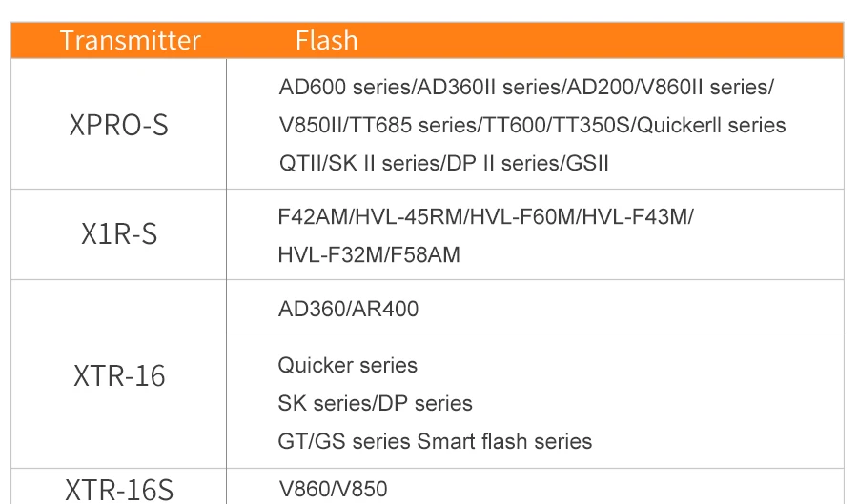Select the XTR-16S transmitter cell

click(x=119, y=488)
